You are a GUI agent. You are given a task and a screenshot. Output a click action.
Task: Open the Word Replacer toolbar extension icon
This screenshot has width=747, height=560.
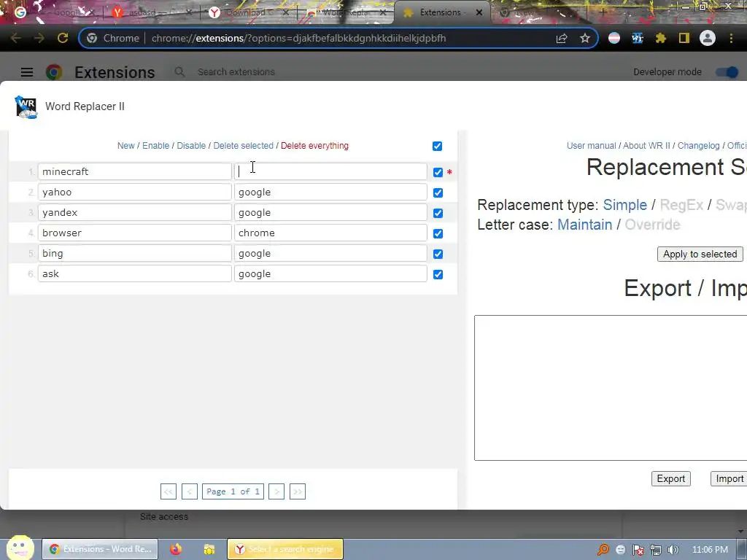637,38
